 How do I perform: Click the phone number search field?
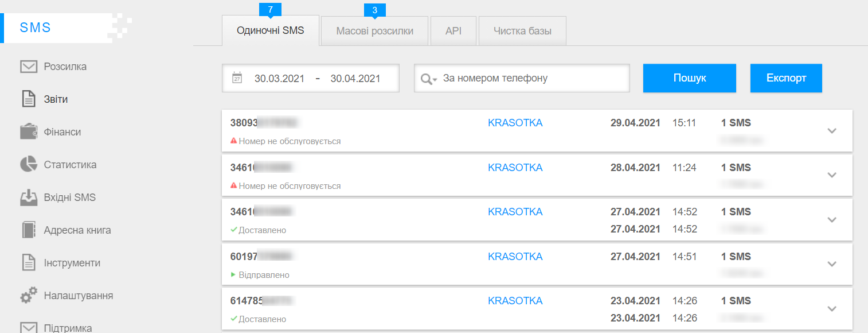pyautogui.click(x=522, y=78)
